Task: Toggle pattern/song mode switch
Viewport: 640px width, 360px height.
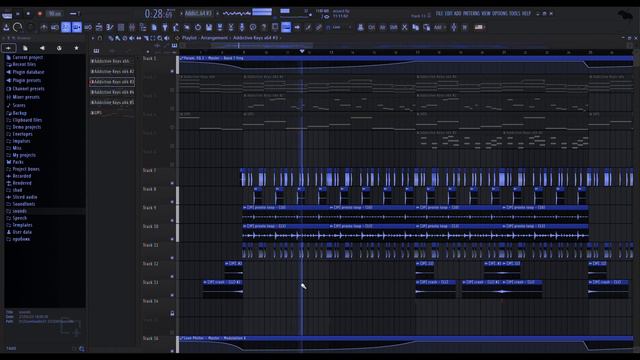Action: [x=7, y=15]
